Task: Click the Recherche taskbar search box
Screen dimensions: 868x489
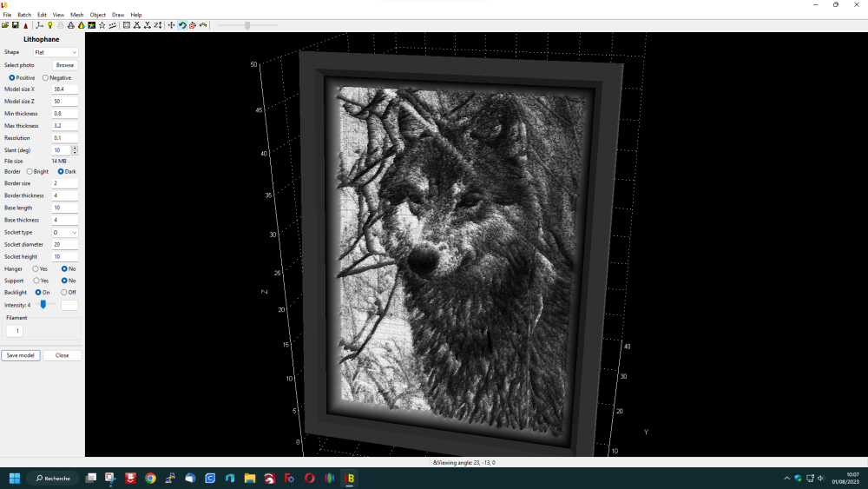Action: tap(53, 478)
